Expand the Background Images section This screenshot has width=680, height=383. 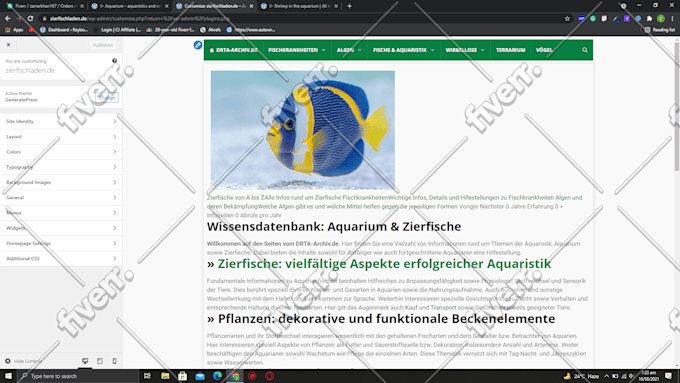click(x=61, y=182)
